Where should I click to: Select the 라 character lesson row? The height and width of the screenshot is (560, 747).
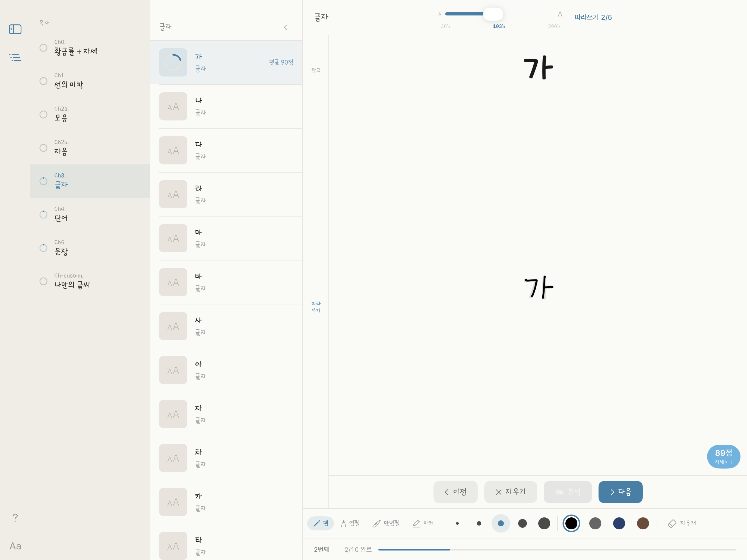[226, 194]
